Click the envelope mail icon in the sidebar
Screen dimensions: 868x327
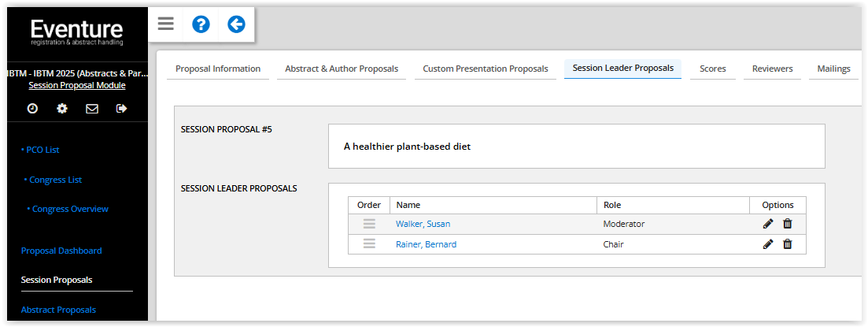[x=92, y=109]
